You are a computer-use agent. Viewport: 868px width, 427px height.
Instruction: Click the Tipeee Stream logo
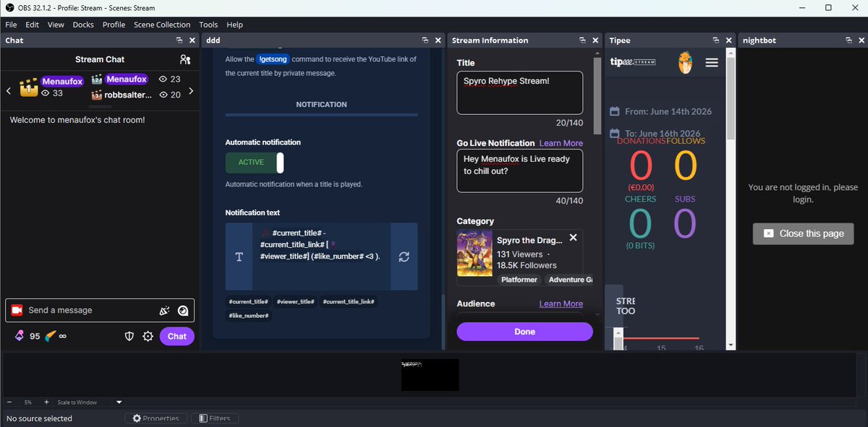coord(633,62)
